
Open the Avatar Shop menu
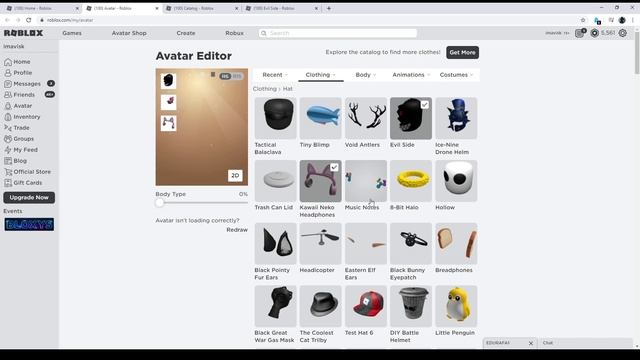(129, 33)
